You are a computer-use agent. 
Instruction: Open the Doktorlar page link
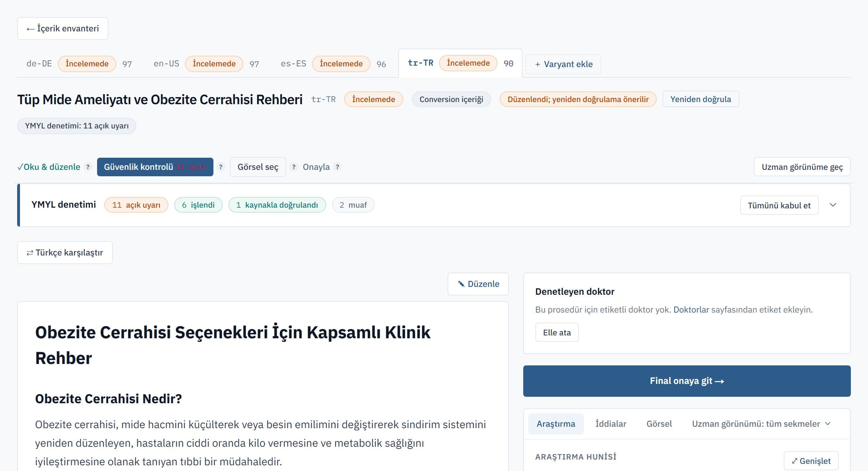(691, 310)
